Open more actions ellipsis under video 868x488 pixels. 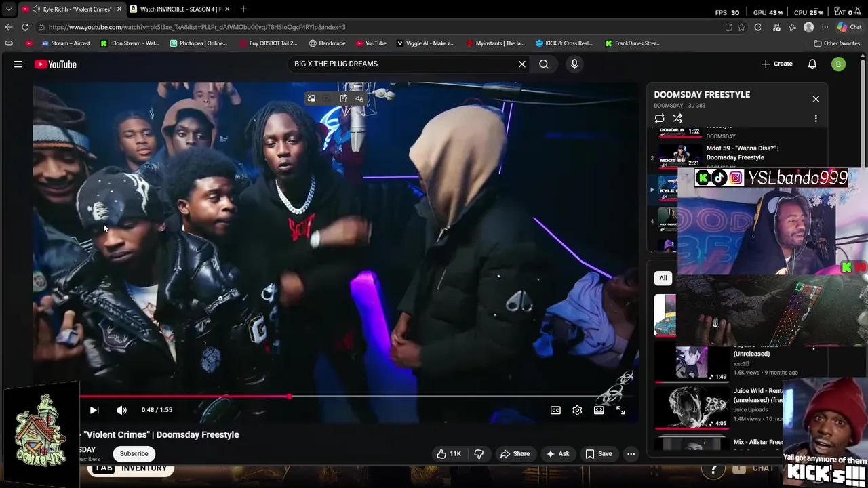[x=631, y=454]
